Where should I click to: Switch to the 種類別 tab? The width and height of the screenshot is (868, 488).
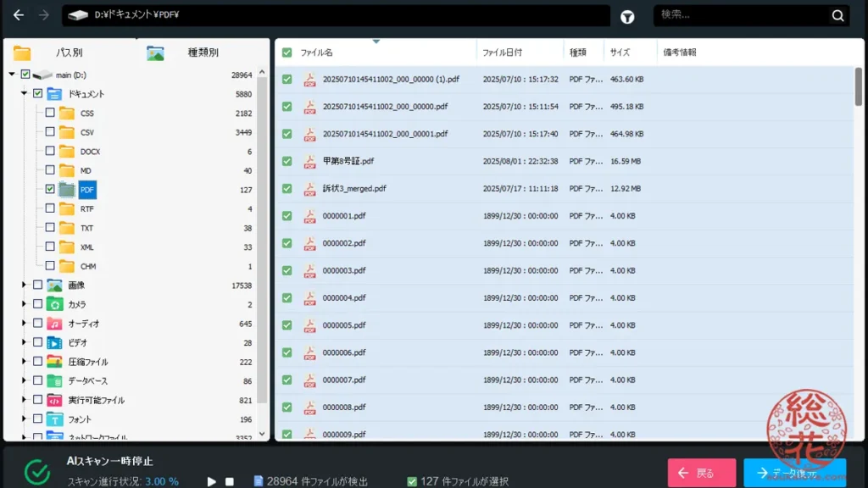point(202,53)
